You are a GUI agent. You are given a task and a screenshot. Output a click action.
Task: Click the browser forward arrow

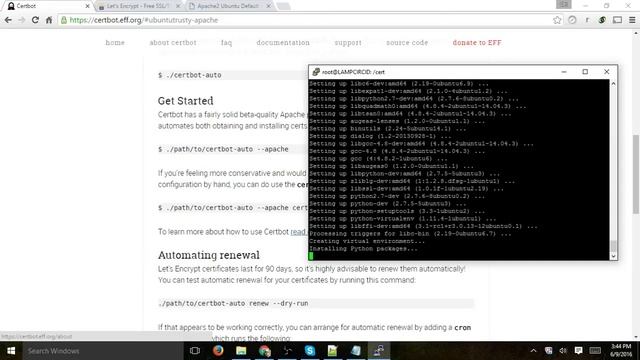pos(22,20)
